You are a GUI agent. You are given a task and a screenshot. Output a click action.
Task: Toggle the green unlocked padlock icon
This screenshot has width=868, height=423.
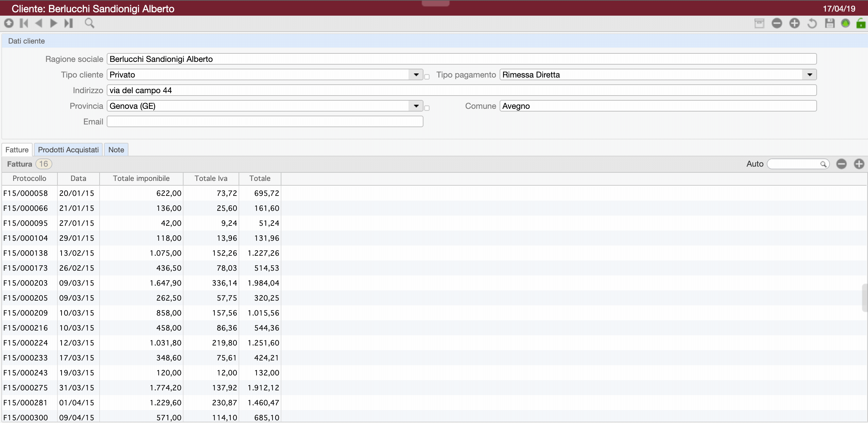tap(861, 23)
